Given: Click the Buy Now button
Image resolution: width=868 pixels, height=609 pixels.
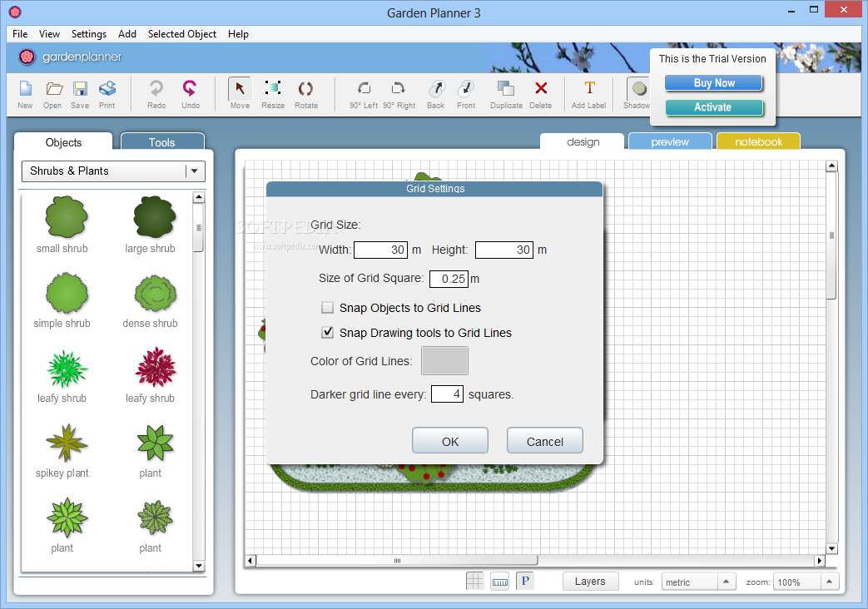Looking at the screenshot, I should tap(714, 83).
